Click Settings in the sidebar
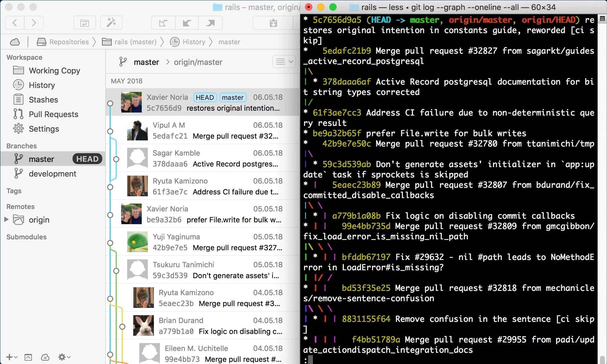Viewport: 607px width, 364px height. [x=44, y=129]
